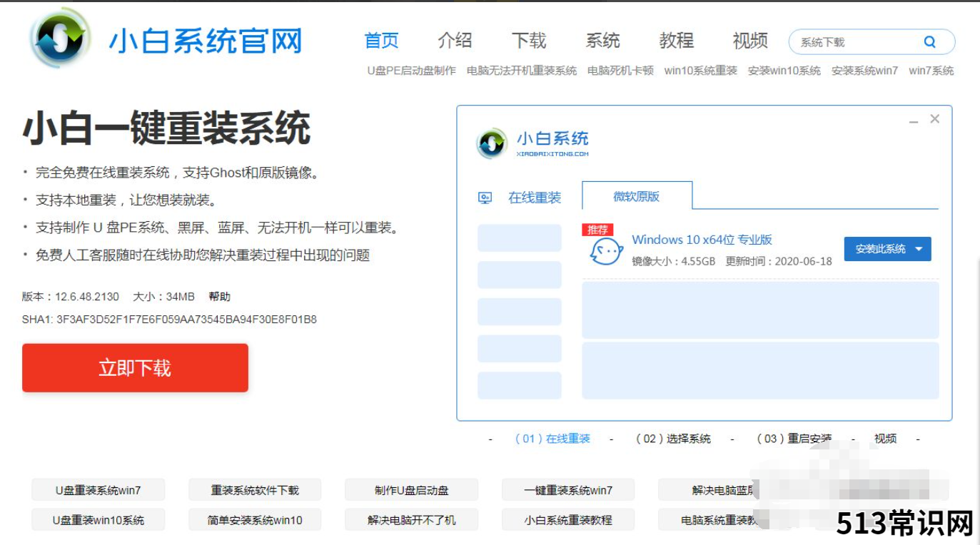This screenshot has width=980, height=545.
Task: Select the (02)选择系统 step tab
Action: (673, 439)
